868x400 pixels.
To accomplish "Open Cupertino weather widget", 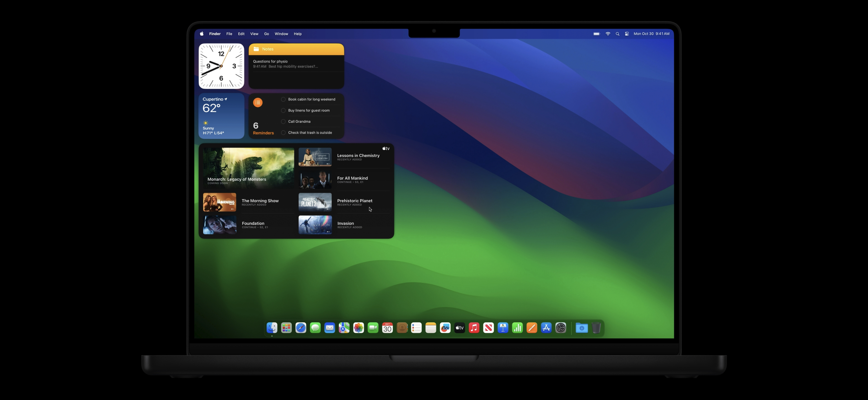I will pyautogui.click(x=221, y=116).
